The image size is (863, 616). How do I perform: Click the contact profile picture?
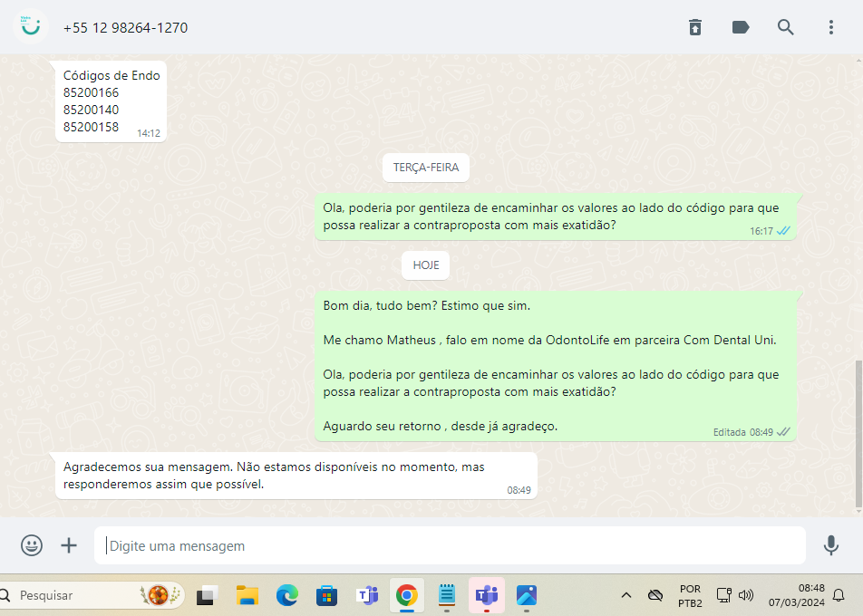(x=31, y=27)
